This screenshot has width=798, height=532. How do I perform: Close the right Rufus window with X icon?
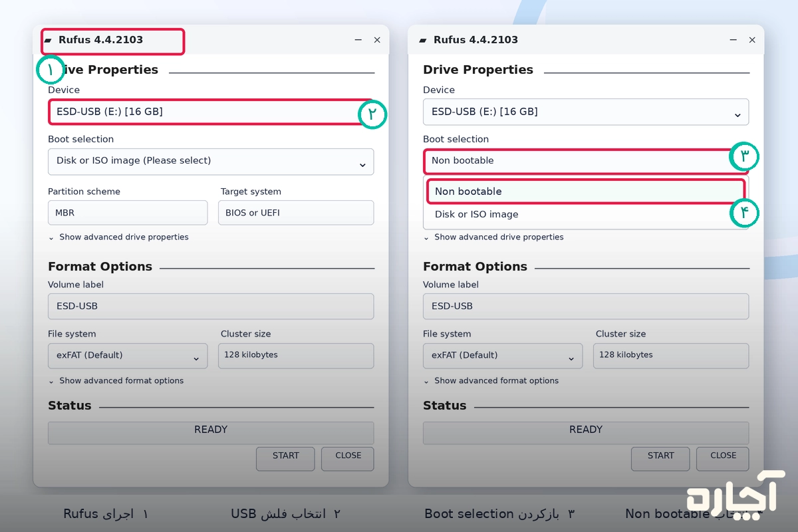752,40
